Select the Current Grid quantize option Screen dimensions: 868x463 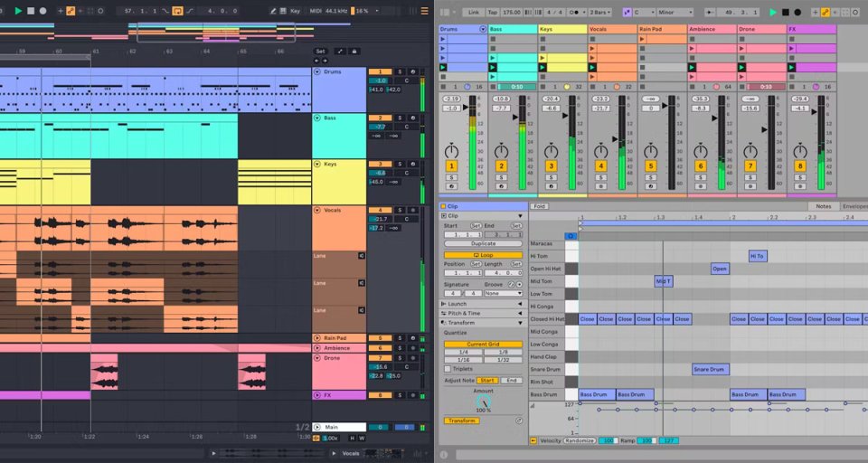[483, 344]
